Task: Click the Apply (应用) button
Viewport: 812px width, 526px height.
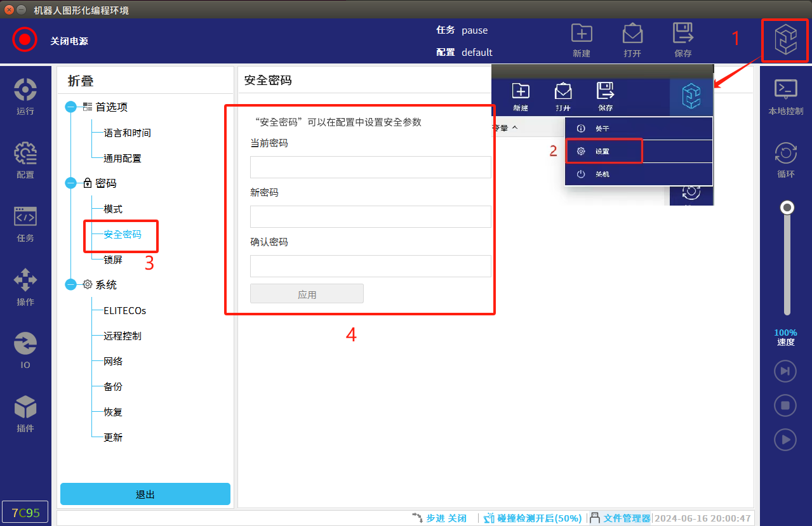Action: pos(307,294)
